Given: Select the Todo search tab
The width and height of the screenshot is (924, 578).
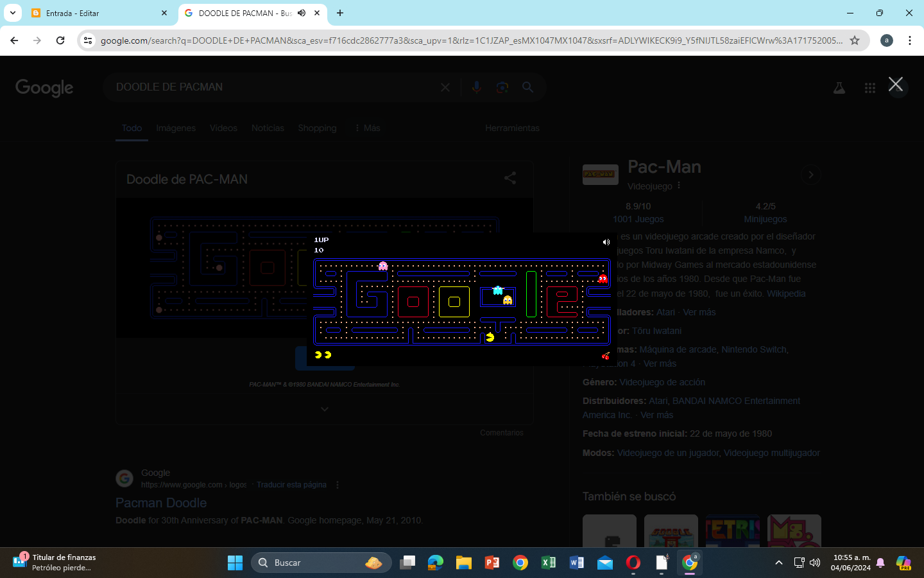Looking at the screenshot, I should coord(132,128).
